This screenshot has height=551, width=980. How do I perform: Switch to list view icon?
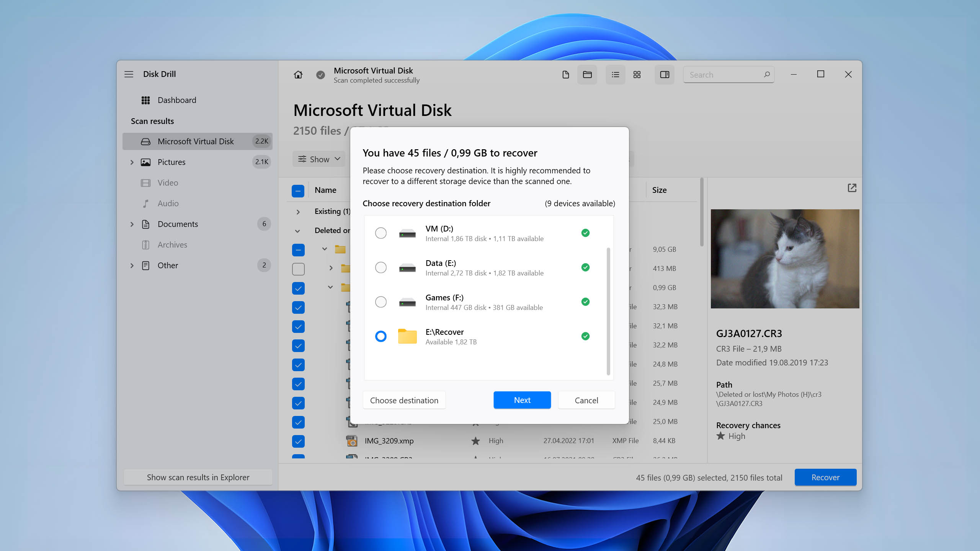point(614,74)
